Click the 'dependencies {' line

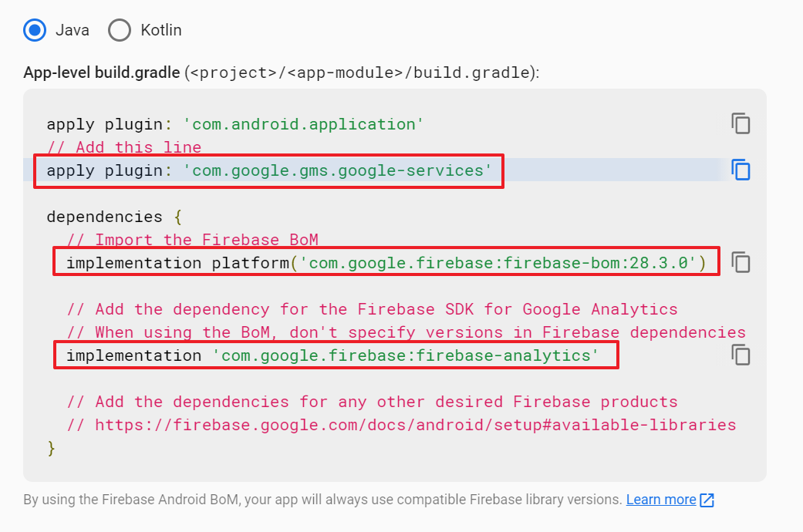point(114,217)
